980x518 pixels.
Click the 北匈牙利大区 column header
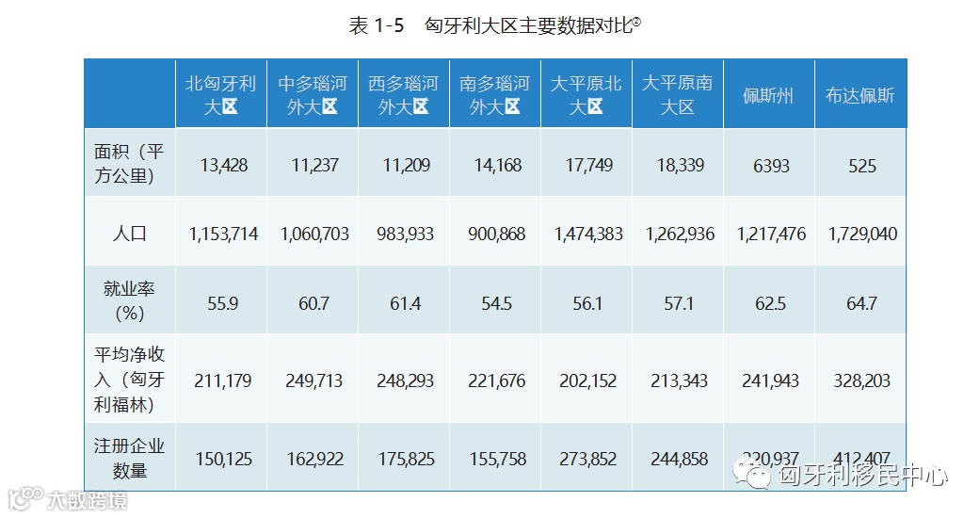[221, 95]
